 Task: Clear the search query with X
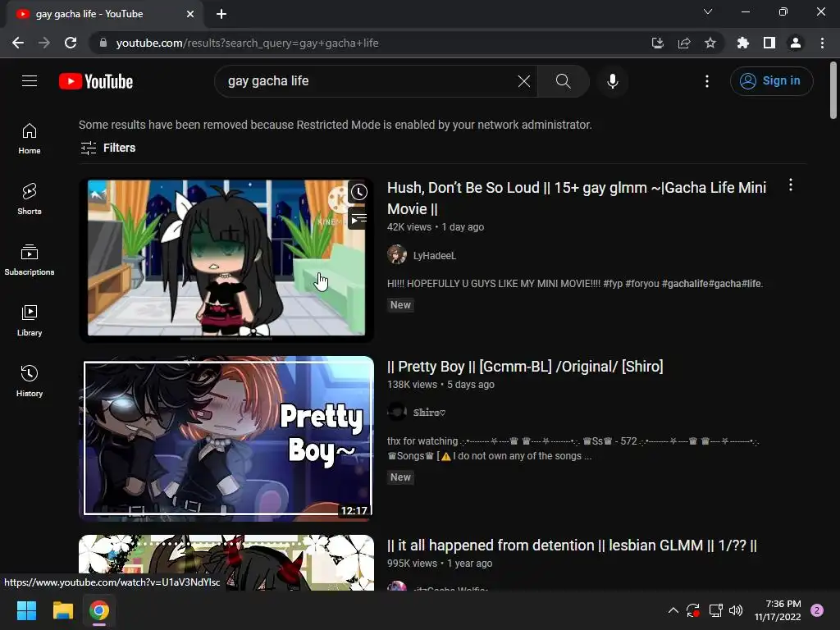click(524, 81)
